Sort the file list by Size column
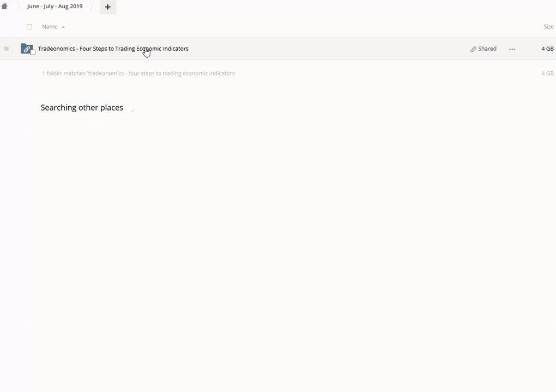Screen dimensions: 556x392 coord(548,27)
